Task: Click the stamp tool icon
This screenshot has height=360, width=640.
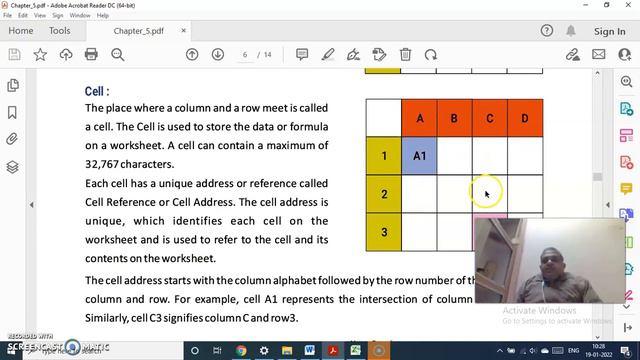Action: tap(379, 55)
